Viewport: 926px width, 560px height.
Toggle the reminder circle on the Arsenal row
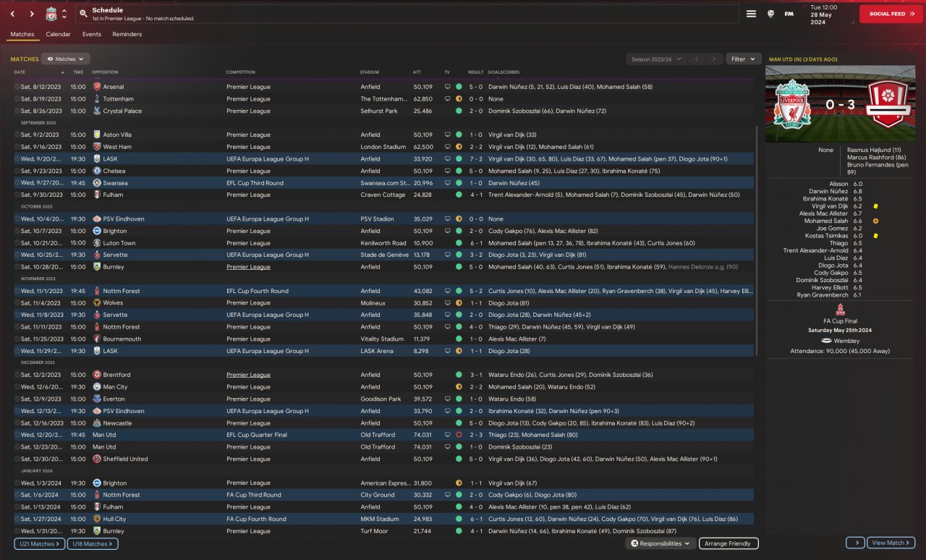click(17, 87)
